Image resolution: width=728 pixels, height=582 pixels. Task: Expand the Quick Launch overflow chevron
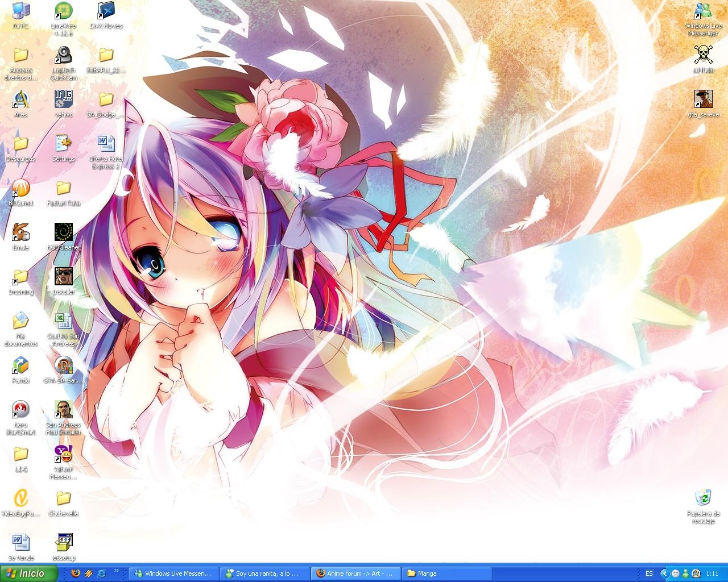point(117,570)
